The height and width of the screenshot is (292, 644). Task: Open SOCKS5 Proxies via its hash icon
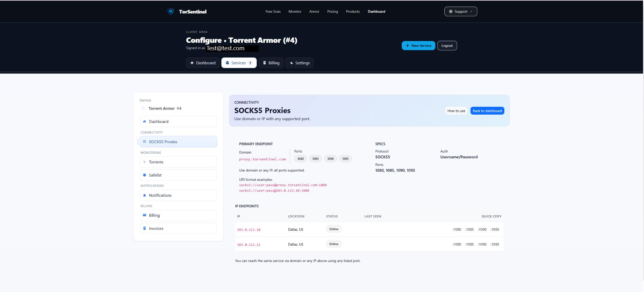[144, 142]
